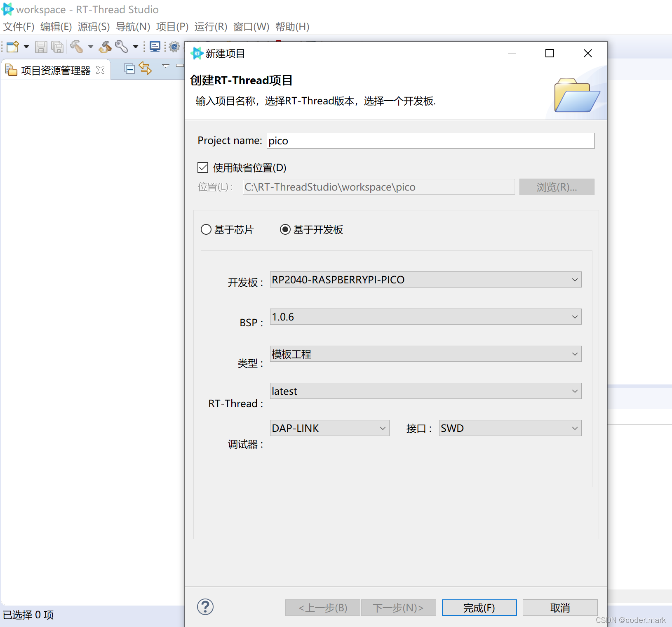Click the RT-Thread icon in dialog title

pos(197,53)
